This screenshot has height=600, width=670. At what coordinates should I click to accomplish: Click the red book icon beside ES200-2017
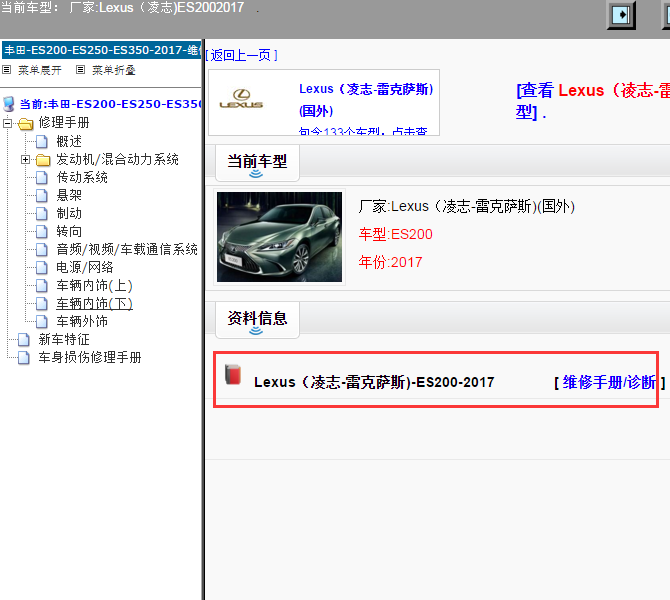pos(233,375)
